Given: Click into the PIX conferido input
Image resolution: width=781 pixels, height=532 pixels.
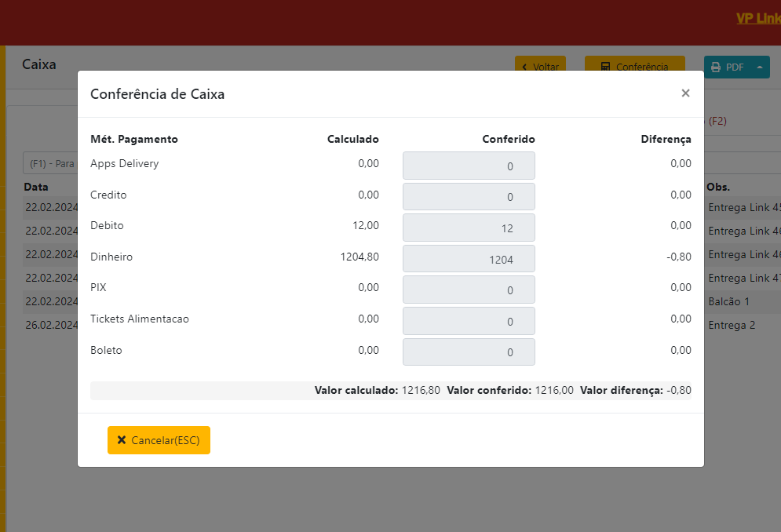Looking at the screenshot, I should click(469, 290).
